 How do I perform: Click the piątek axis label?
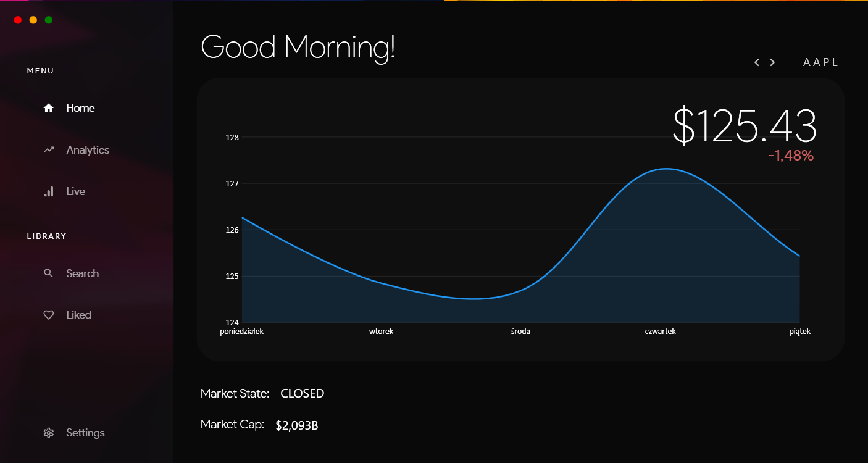[800, 332]
